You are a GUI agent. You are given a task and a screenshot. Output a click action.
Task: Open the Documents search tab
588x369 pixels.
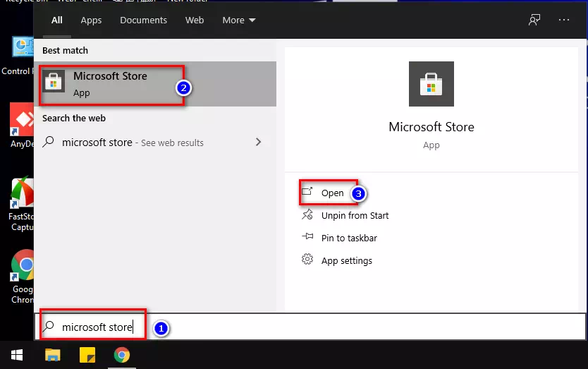[143, 20]
